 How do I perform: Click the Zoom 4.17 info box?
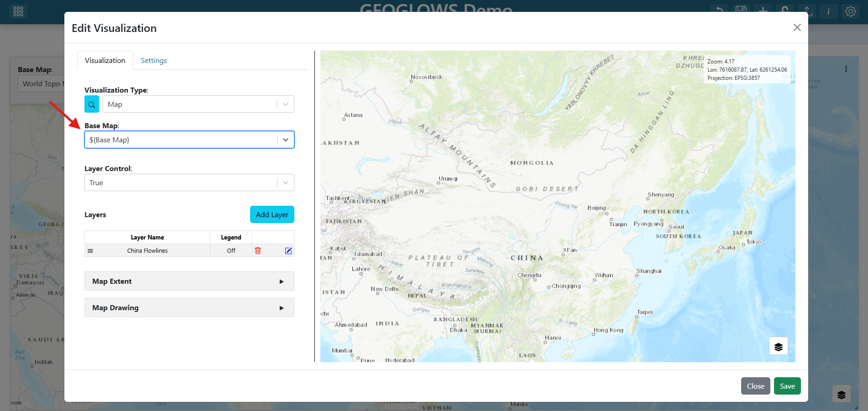pos(748,70)
